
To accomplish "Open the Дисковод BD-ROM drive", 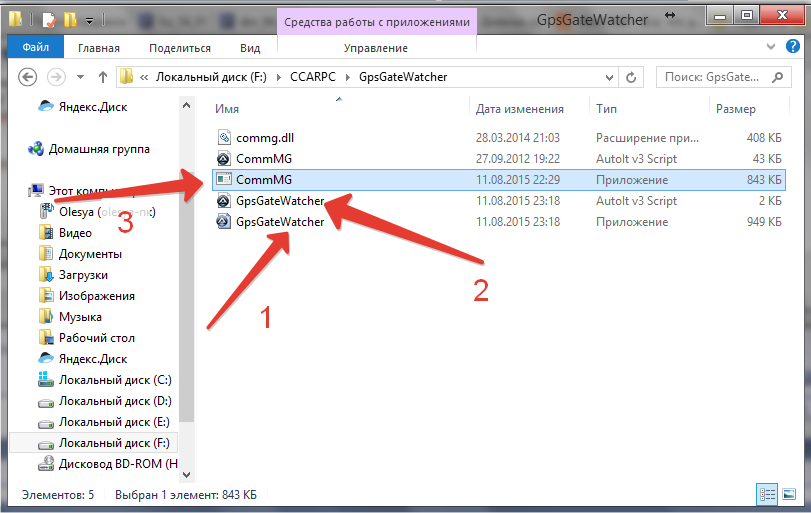I will click(x=118, y=464).
